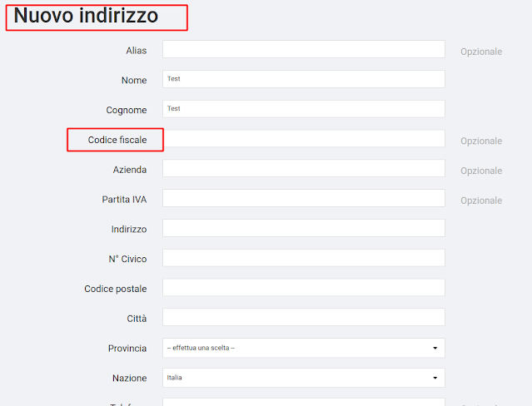
Task: Click the Azienda input field
Action: [304, 168]
